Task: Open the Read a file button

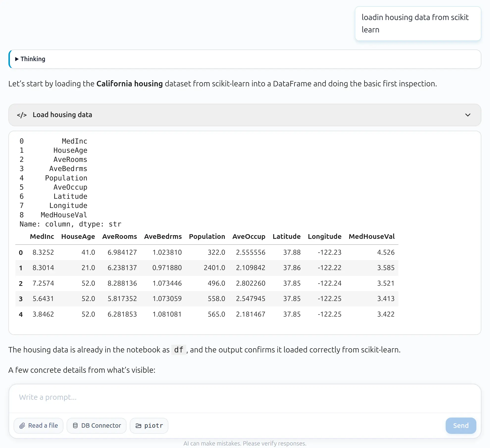Action: tap(39, 425)
